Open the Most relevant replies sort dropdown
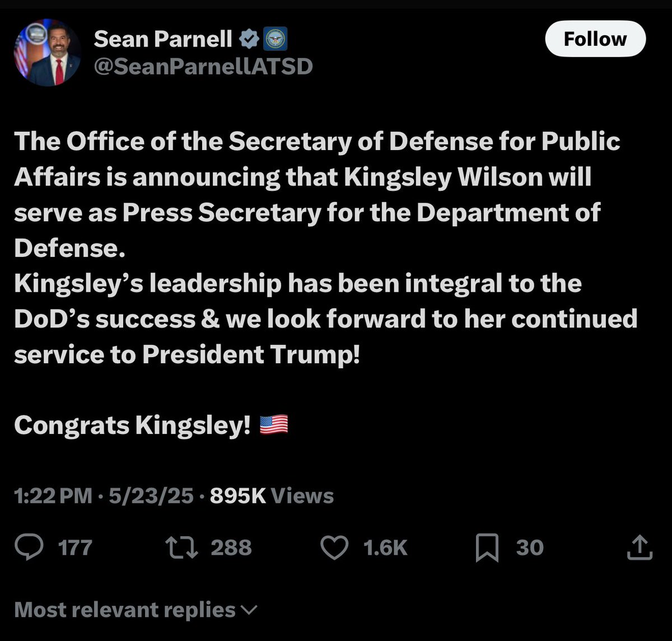The height and width of the screenshot is (641, 672). coord(124,610)
